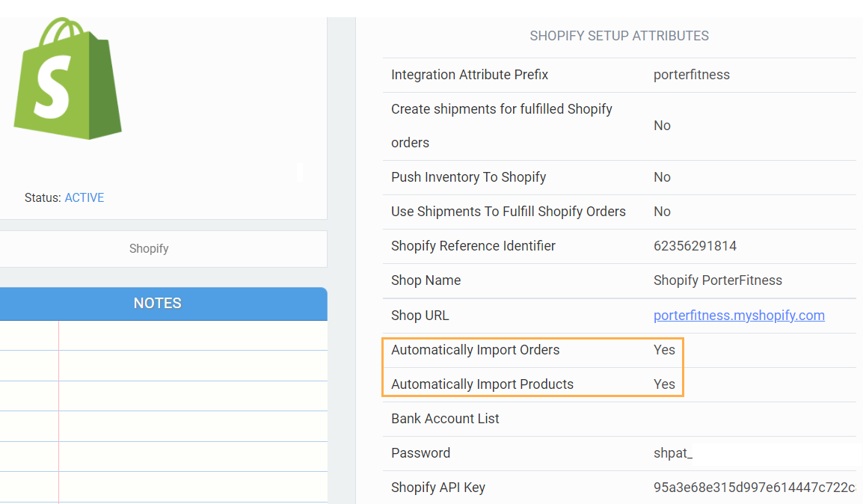Click the Bank Account List row
The image size is (863, 504).
(445, 419)
